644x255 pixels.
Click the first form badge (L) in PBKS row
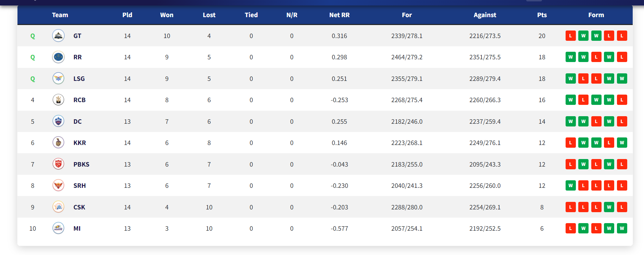click(570, 164)
